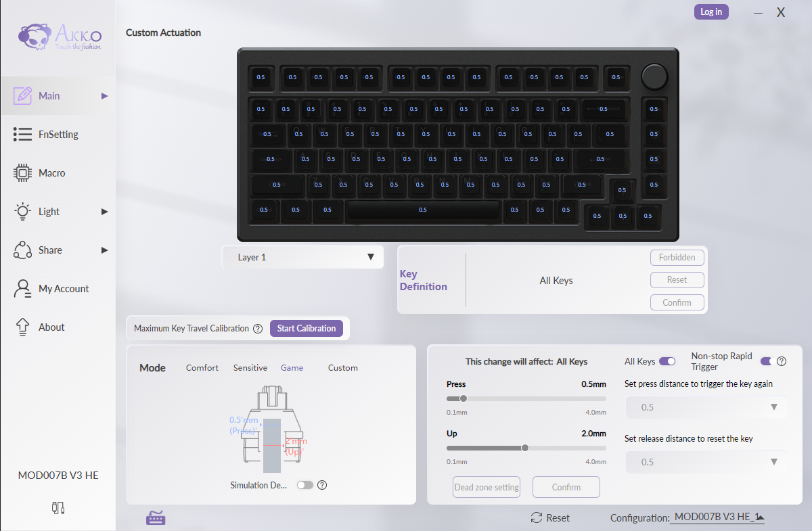Click the Up distance slider handle

click(524, 448)
